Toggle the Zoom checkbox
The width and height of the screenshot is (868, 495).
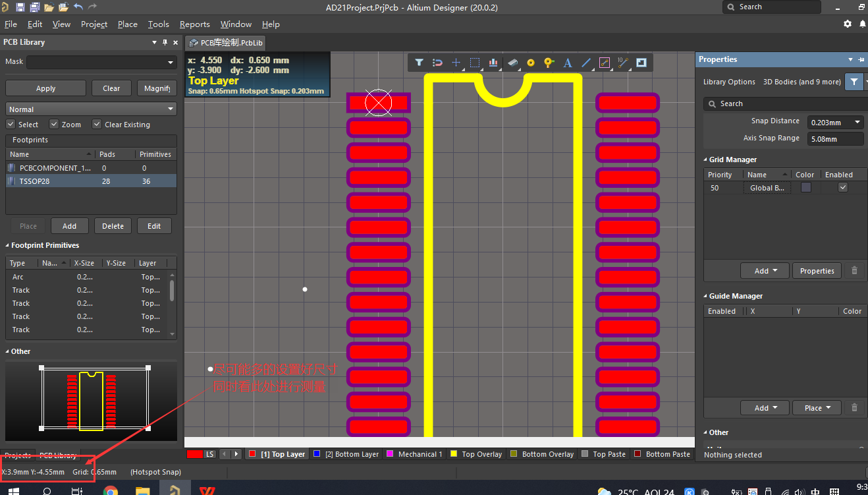click(53, 124)
